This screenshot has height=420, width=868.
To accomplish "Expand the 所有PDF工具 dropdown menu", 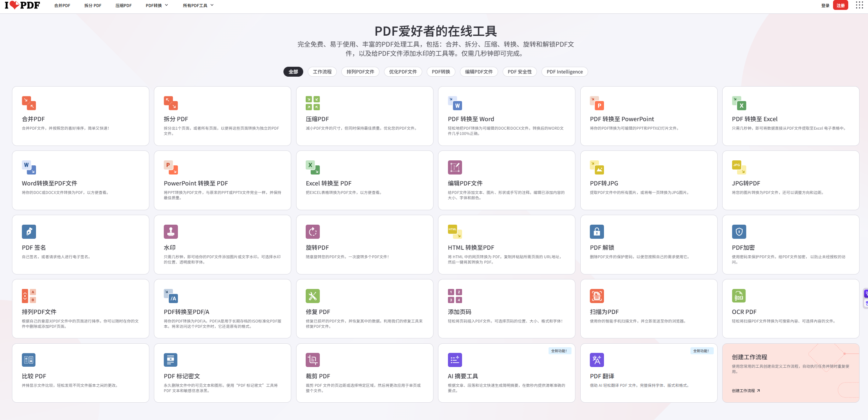I will coord(198,5).
